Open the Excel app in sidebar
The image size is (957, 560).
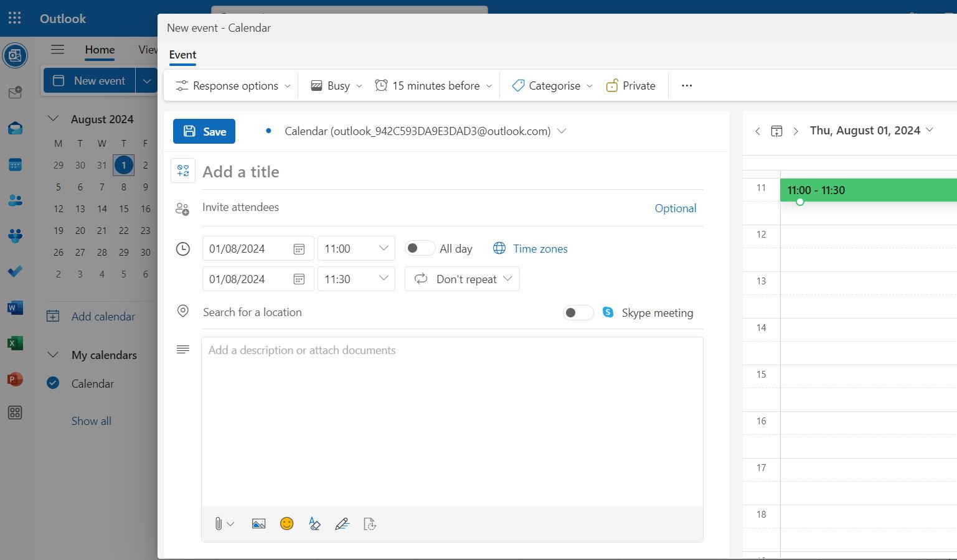pyautogui.click(x=15, y=343)
